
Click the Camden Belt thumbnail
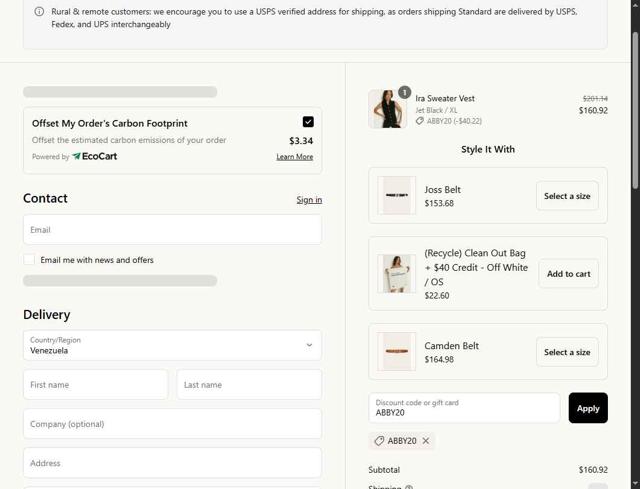coord(396,351)
